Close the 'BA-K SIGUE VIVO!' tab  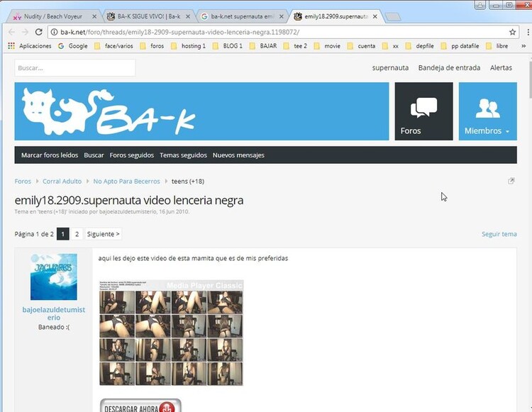(x=187, y=16)
